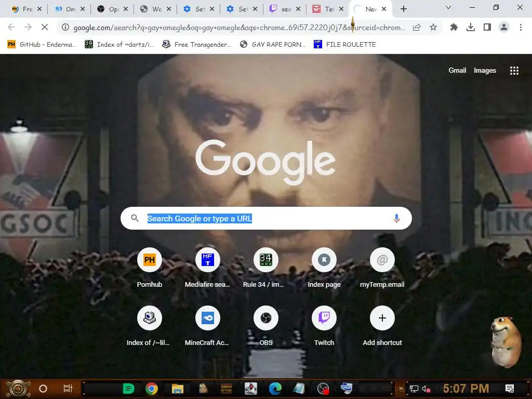Show Chrome downloads

click(x=471, y=27)
